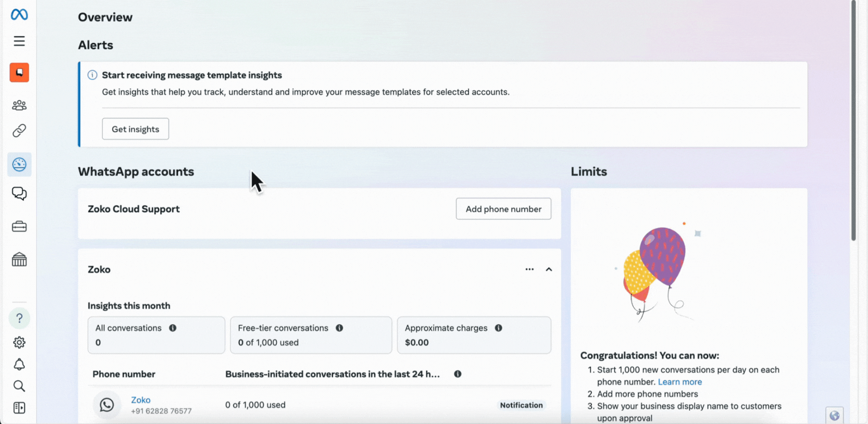The height and width of the screenshot is (424, 868).
Task: Click info icon beside Business-initiated conversations header
Action: tap(458, 374)
